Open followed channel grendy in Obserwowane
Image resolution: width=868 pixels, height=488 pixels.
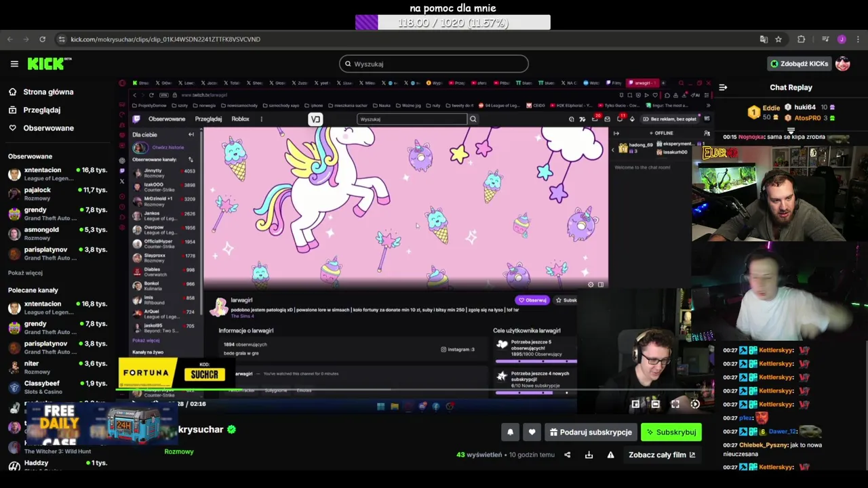tap(58, 214)
